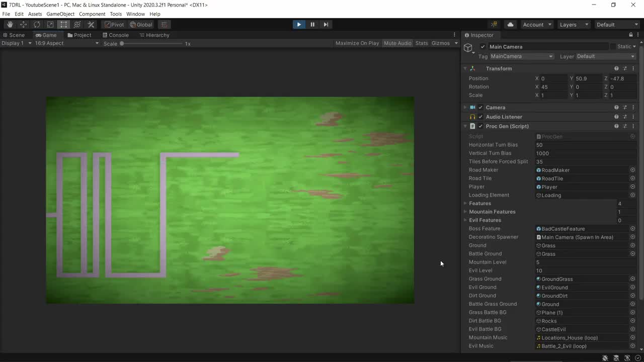Toggle the Static checkbox
The image size is (644, 362).
coord(613,47)
